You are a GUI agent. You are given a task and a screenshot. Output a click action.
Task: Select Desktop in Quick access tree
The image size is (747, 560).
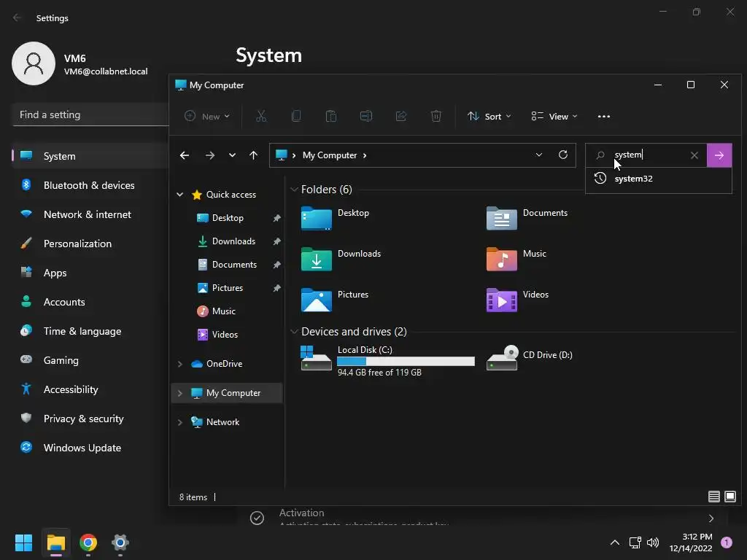point(228,217)
